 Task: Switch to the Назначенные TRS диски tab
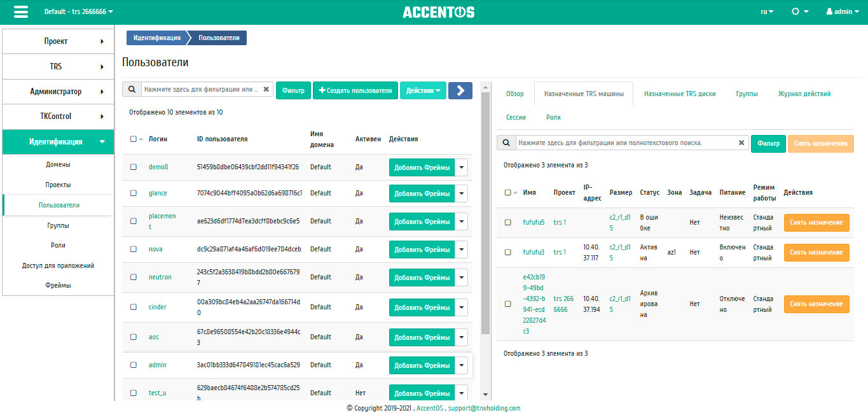(x=679, y=94)
